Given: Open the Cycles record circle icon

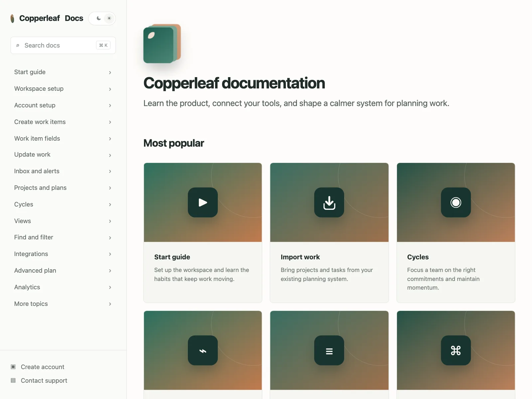Looking at the screenshot, I should [456, 202].
